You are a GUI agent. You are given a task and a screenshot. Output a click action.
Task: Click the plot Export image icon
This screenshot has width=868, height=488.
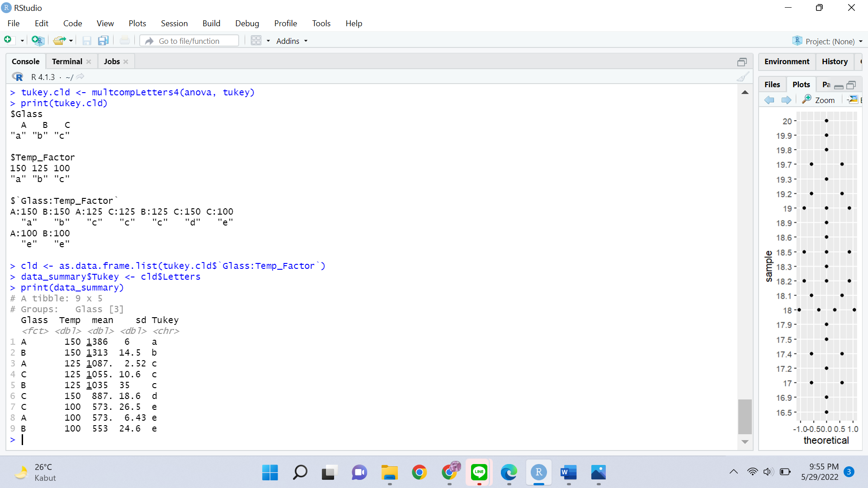(x=853, y=100)
